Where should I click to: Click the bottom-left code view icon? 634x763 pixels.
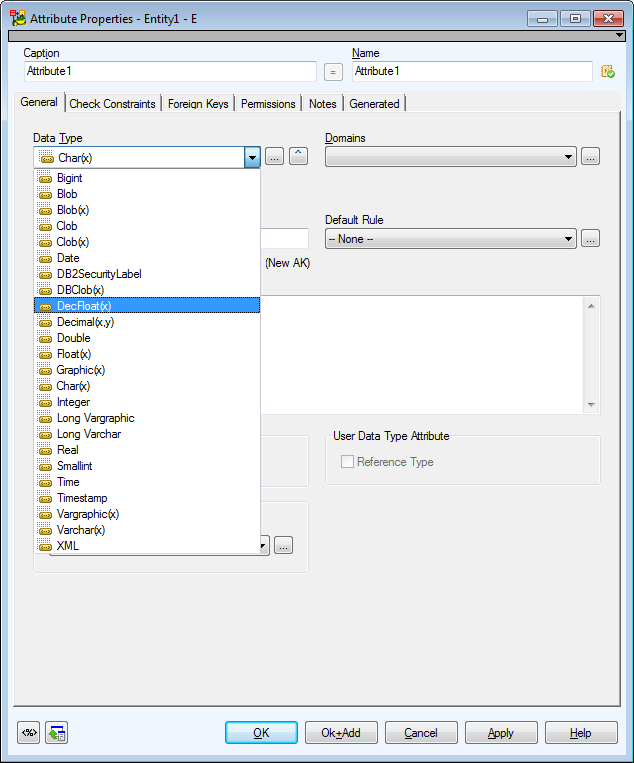[x=28, y=733]
